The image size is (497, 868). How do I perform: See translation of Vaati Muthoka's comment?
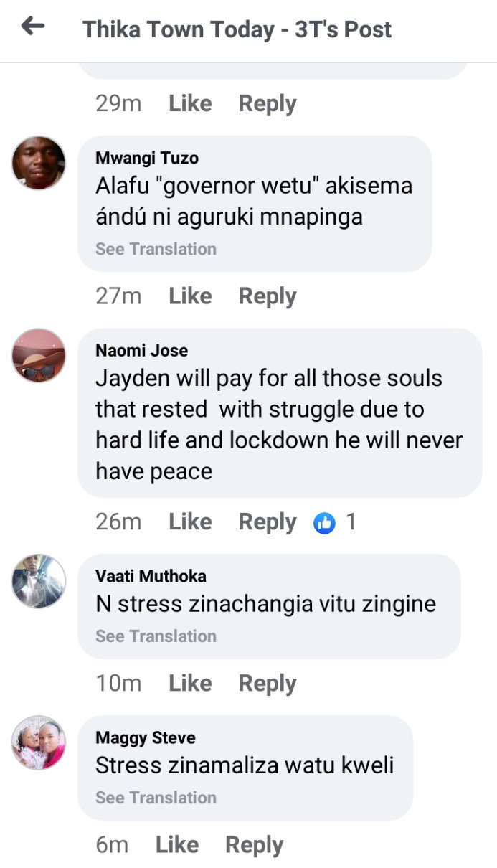[156, 636]
